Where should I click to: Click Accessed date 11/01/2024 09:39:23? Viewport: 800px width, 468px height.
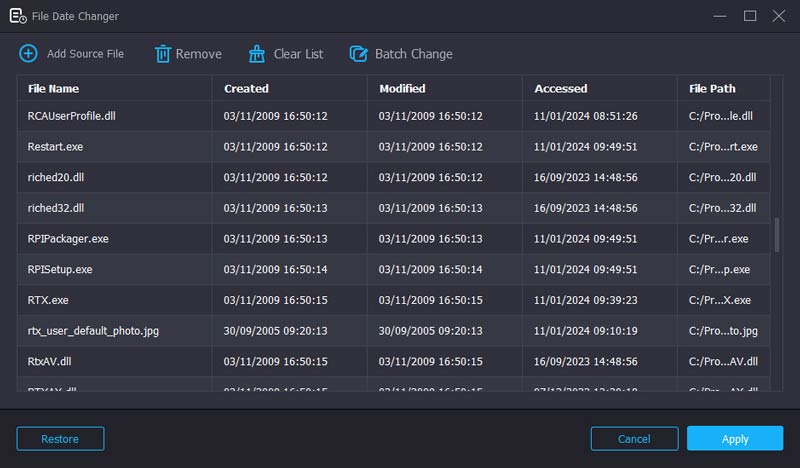pos(586,300)
